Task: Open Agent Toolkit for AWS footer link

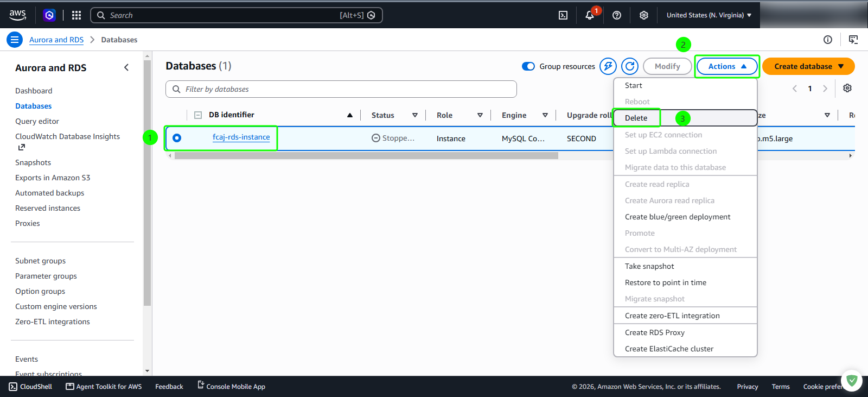Action: click(104, 387)
